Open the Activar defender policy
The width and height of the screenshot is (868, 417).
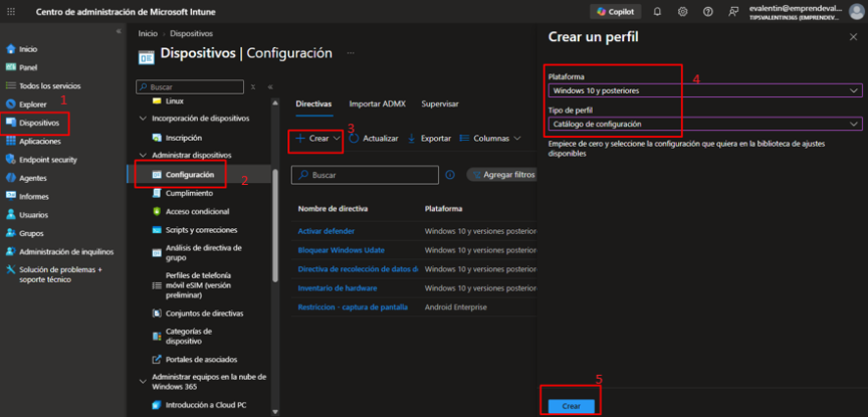pos(326,231)
